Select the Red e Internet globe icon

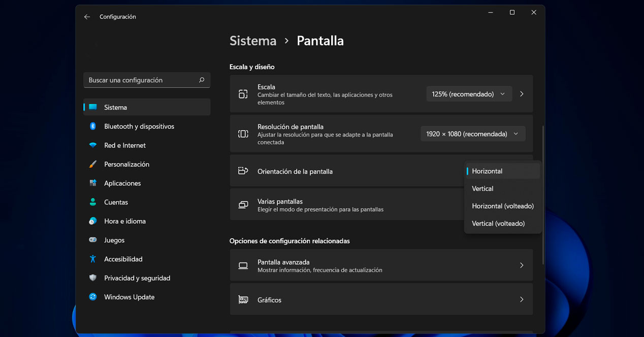[92, 145]
